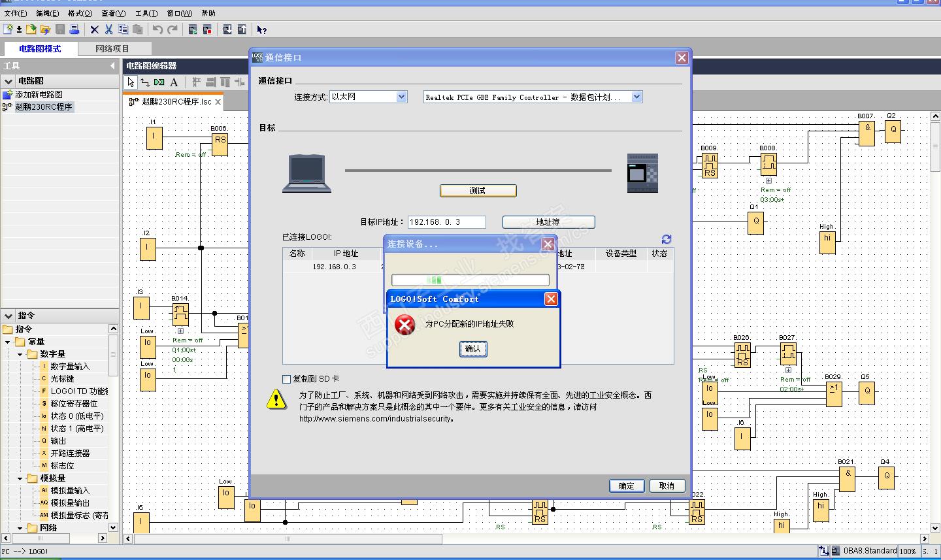The width and height of the screenshot is (941, 560).
Task: Click the Undo arrow icon
Action: tap(157, 29)
